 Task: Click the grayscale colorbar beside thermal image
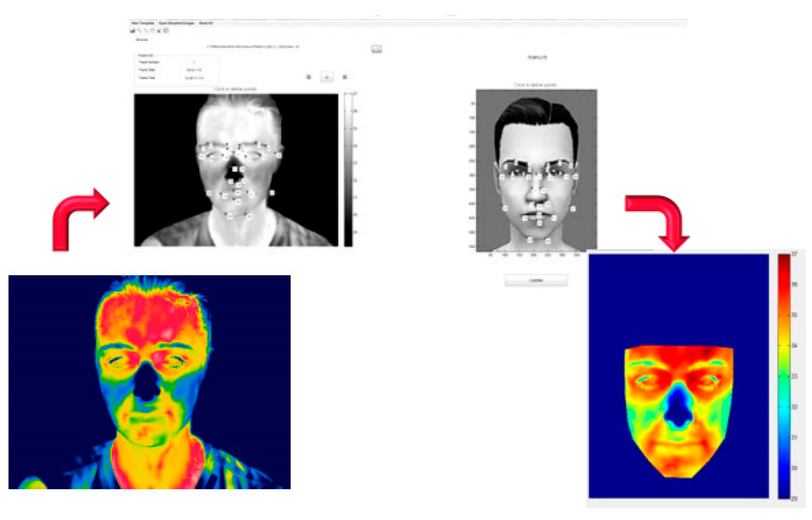click(348, 169)
